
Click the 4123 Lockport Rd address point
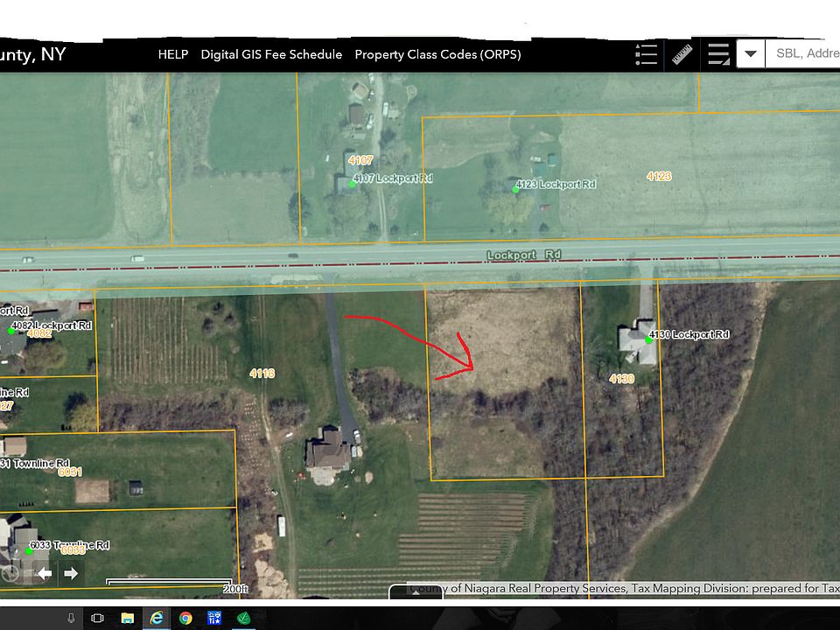point(515,189)
